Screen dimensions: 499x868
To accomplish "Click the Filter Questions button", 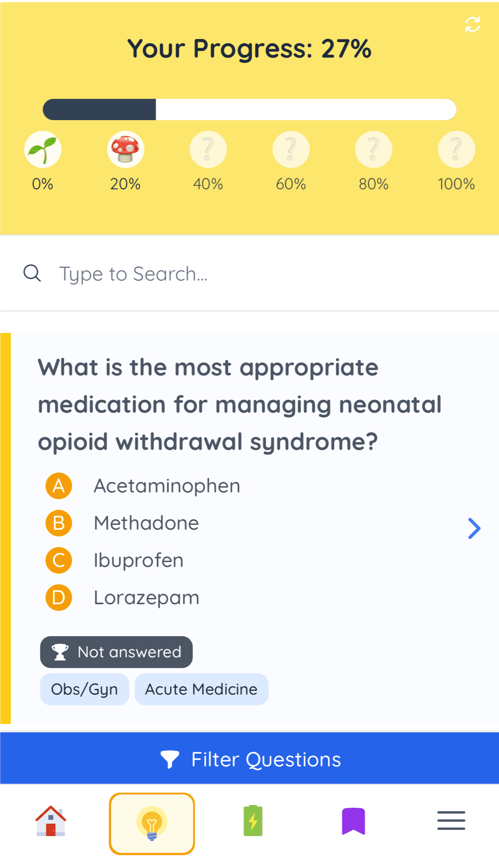I will (250, 759).
